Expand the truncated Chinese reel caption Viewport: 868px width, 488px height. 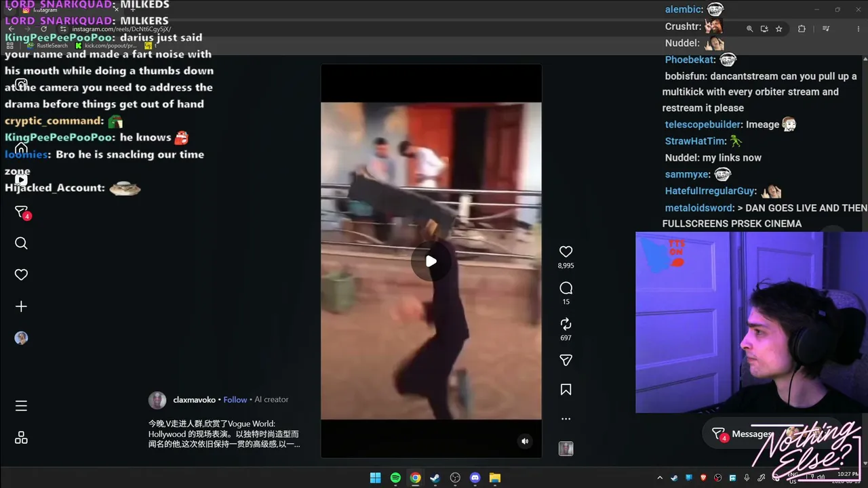[x=224, y=434]
